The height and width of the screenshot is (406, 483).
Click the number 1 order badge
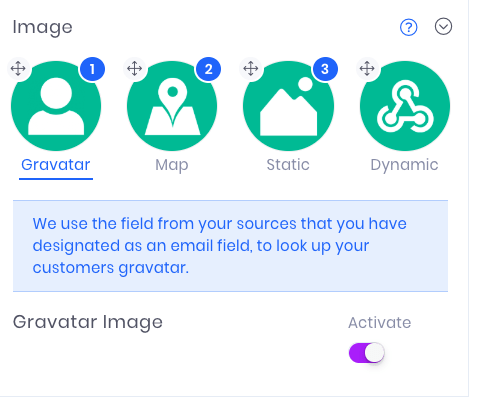(92, 69)
